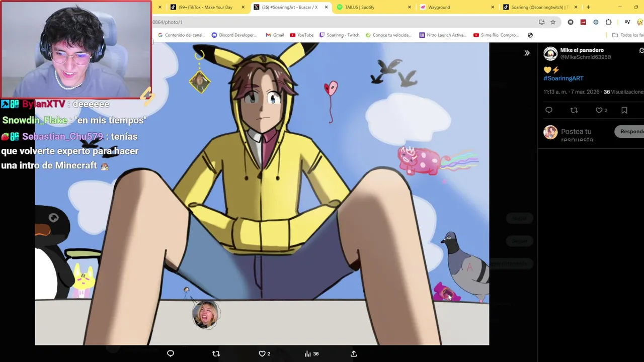Click the tweet timestamp 11:13 a. m. · 7 mar. 2026
This screenshot has height=362, width=644.
coord(572,92)
